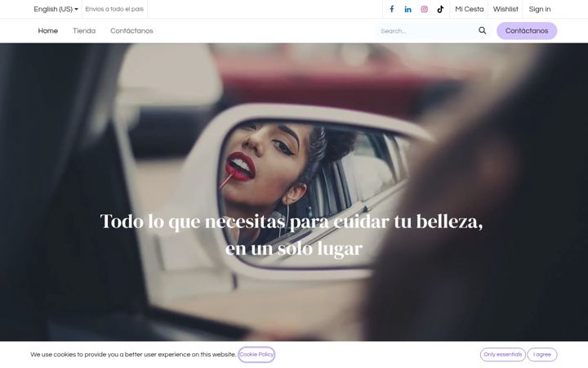Go to the Home menu item
This screenshot has width=588, height=368.
click(48, 31)
